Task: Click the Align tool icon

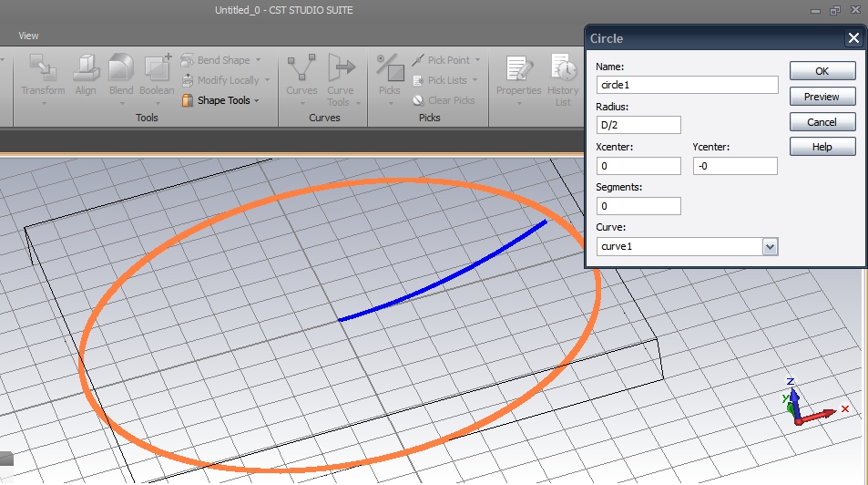Action: (86, 69)
